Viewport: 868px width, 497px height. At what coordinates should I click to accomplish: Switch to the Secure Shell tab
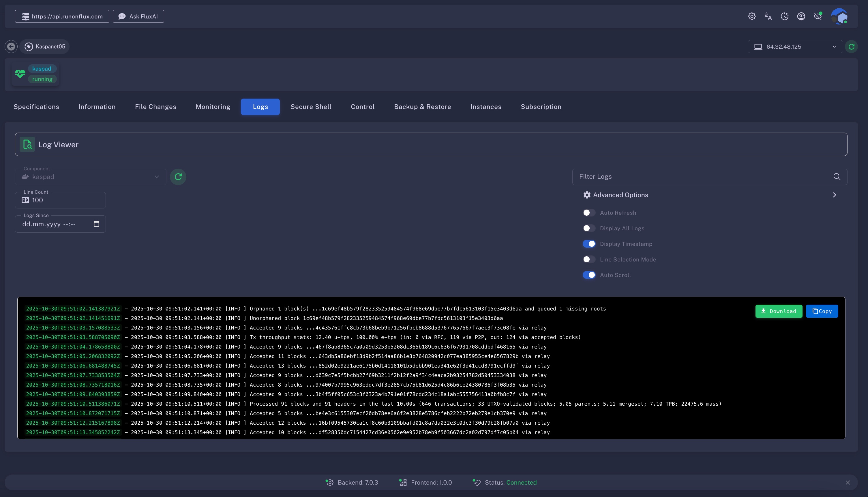(311, 107)
